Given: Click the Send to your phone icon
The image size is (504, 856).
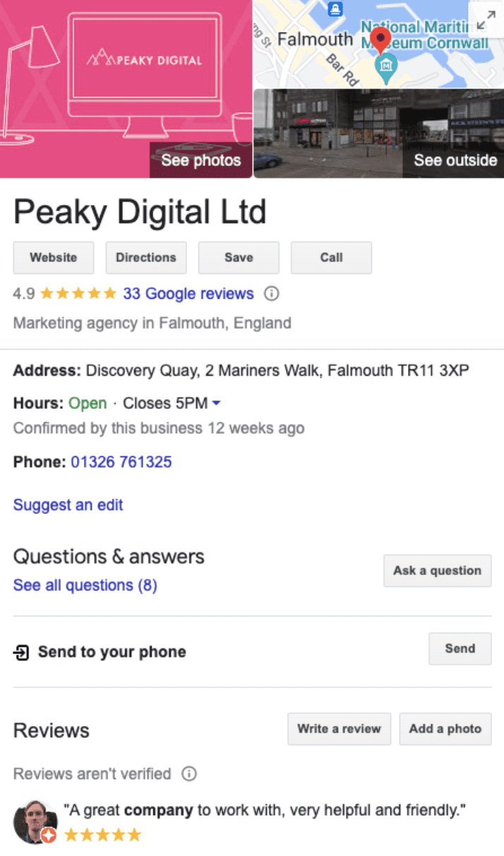Looking at the screenshot, I should pyautogui.click(x=22, y=653).
